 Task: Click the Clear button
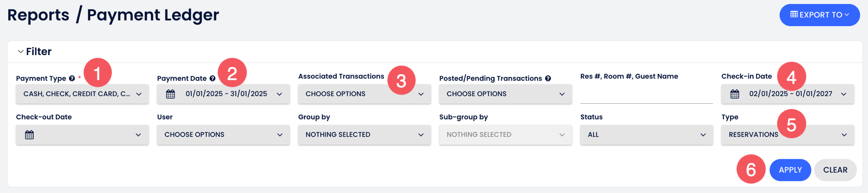point(835,170)
